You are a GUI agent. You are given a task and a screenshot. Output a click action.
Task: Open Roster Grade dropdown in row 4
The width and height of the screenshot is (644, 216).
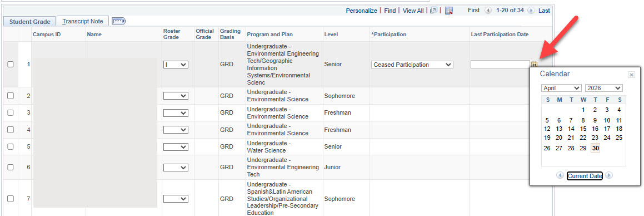click(176, 130)
